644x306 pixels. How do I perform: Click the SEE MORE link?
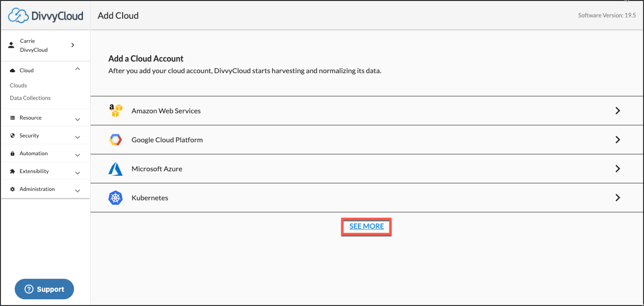tap(367, 226)
